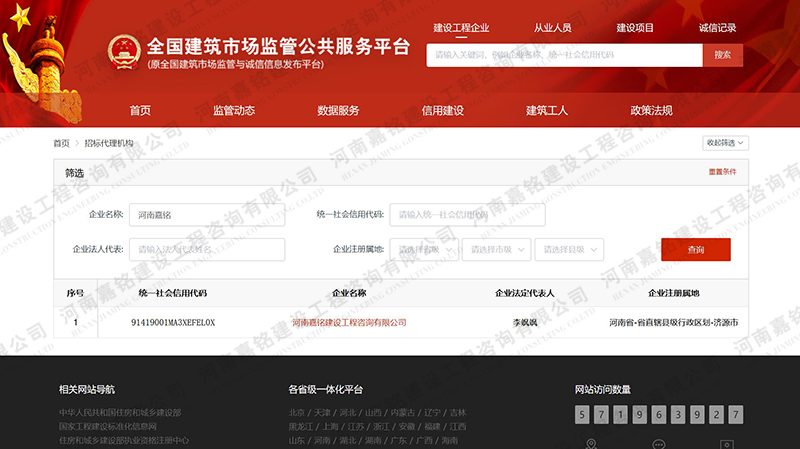This screenshot has height=449, width=800.
Task: Open the province 请选择省级 dropdown
Action: tap(424, 250)
